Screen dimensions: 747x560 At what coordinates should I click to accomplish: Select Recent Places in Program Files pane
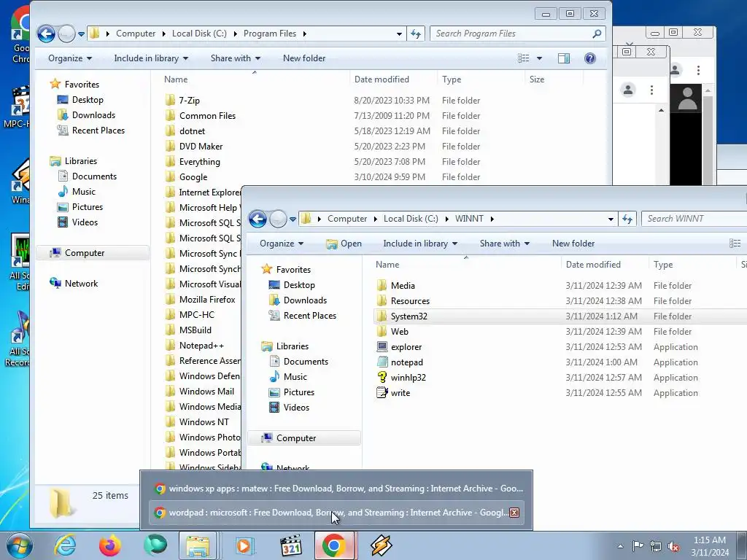[x=98, y=131]
